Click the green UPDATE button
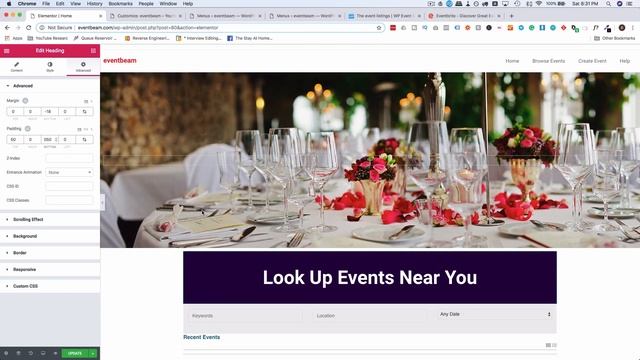Image resolution: width=640 pixels, height=360 pixels. coord(75,353)
